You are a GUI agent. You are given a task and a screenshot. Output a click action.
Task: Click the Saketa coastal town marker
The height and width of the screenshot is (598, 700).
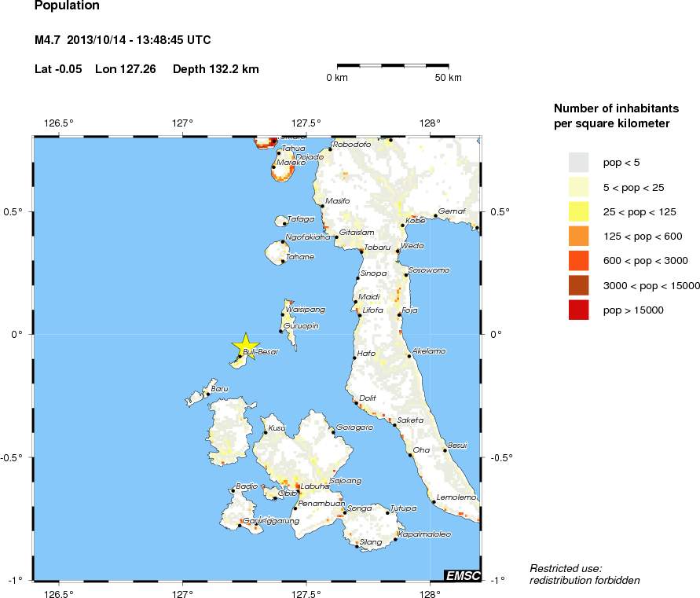pos(394,425)
